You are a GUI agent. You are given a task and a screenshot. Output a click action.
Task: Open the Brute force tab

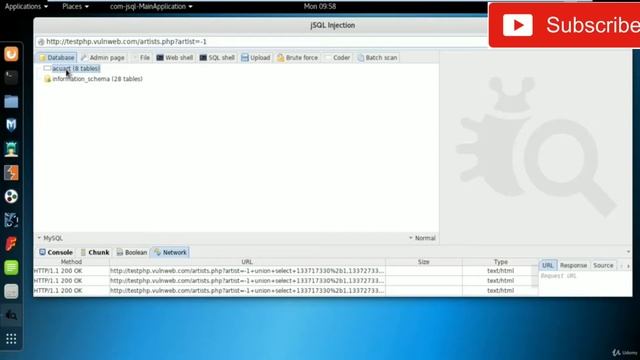pyautogui.click(x=298, y=58)
